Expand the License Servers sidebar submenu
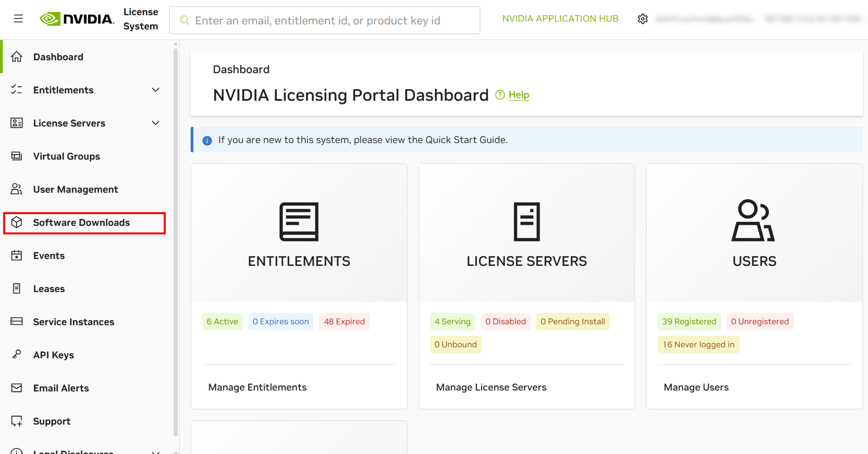Screen dimensions: 868x454 (x=156, y=123)
